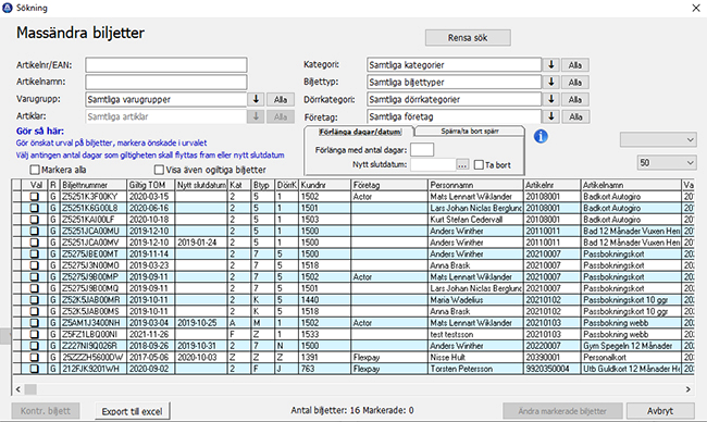Image resolution: width=707 pixels, height=422 pixels.
Task: Click person name Kurt Stefan Cedervall
Action: pos(466,220)
